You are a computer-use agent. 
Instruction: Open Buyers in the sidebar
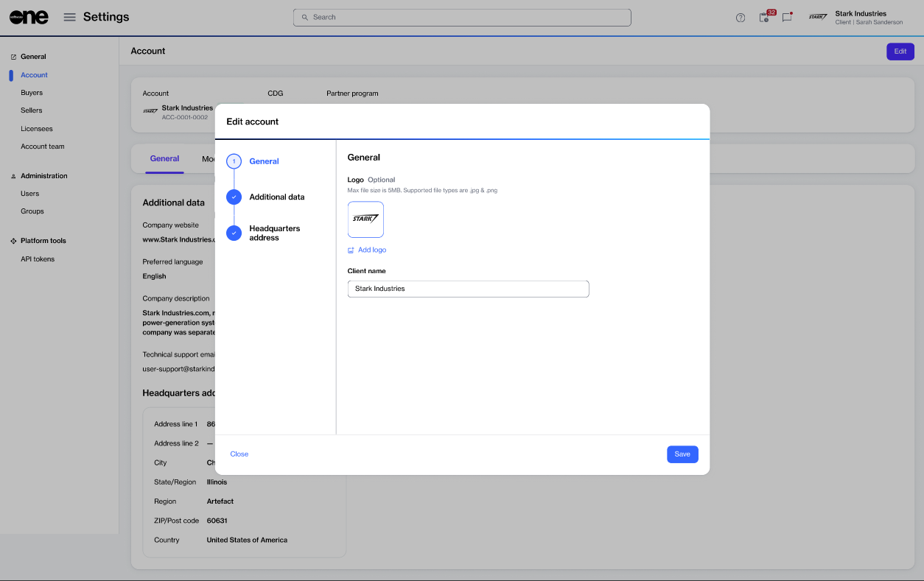[32, 93]
